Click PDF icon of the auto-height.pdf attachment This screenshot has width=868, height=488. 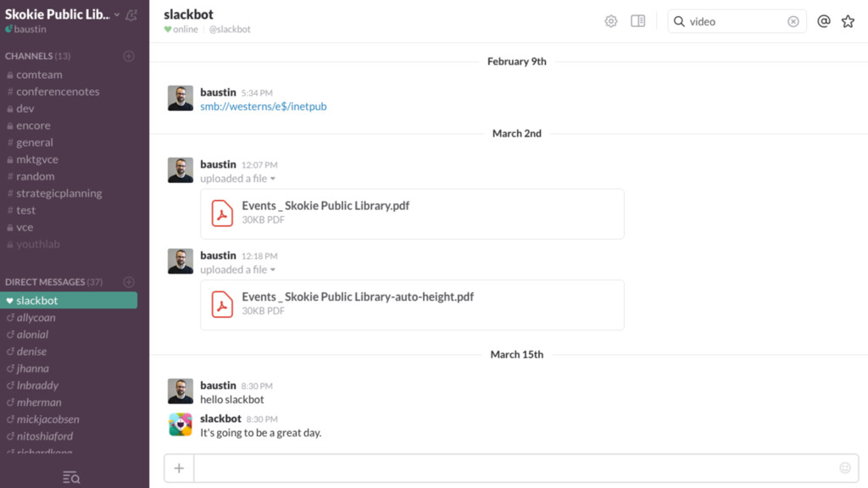coord(222,304)
